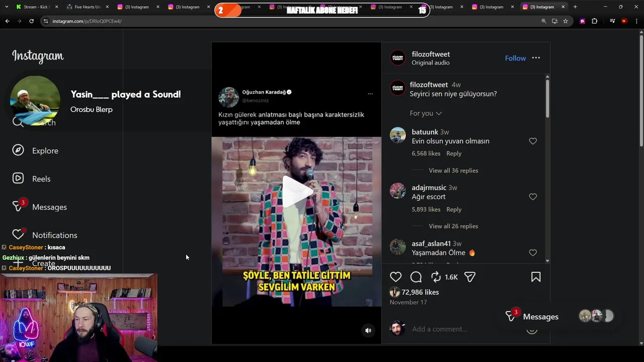The height and width of the screenshot is (362, 644).
Task: Expand the For you comment filter
Action: (426, 114)
